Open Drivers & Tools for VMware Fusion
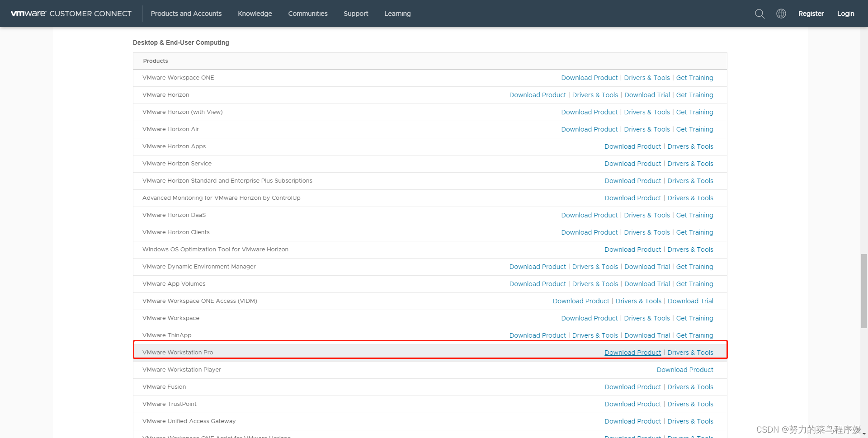 click(690, 387)
